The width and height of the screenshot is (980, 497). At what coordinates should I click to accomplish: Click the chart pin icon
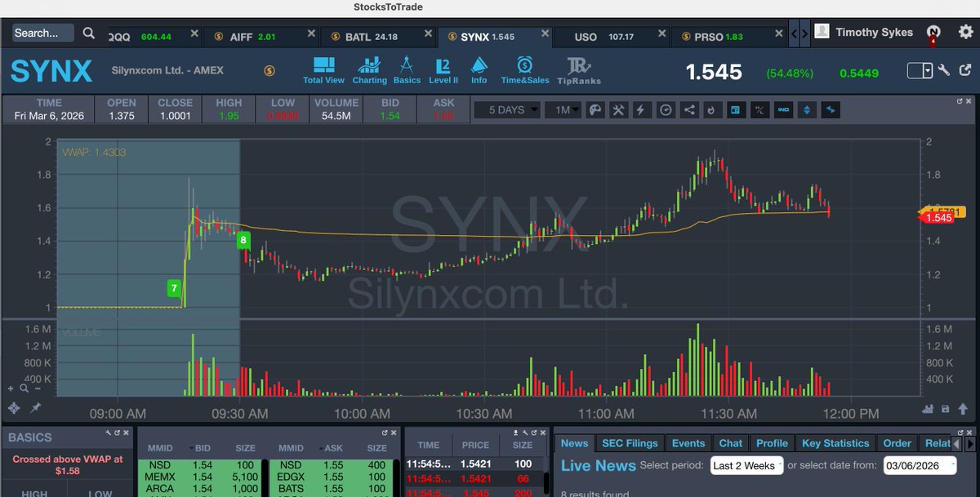coord(36,408)
